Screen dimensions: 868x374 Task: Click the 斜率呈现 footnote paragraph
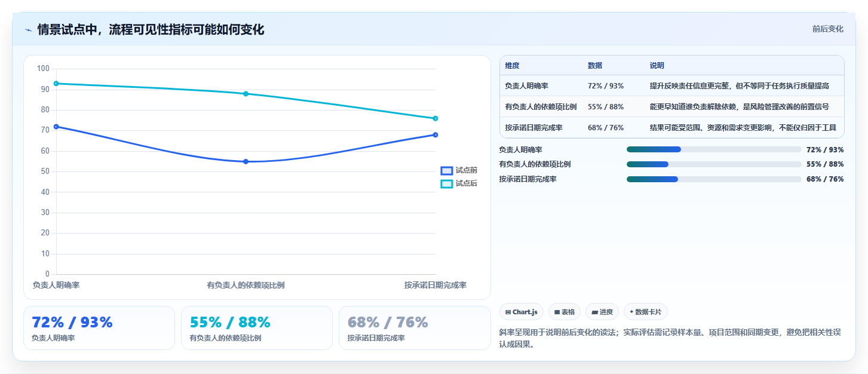coord(670,338)
